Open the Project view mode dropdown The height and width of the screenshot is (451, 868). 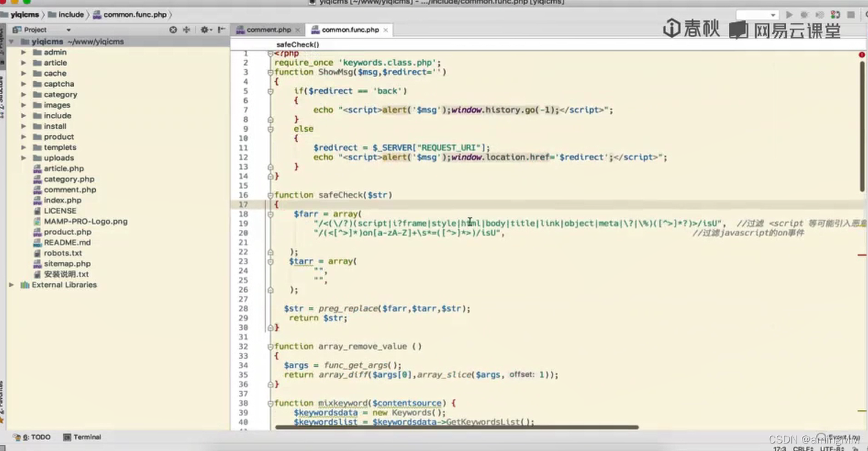tap(68, 30)
